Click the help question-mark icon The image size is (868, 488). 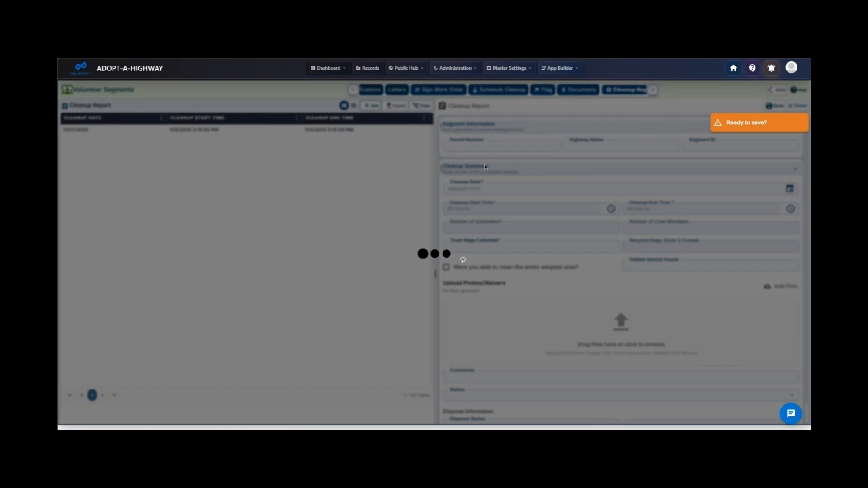(752, 68)
